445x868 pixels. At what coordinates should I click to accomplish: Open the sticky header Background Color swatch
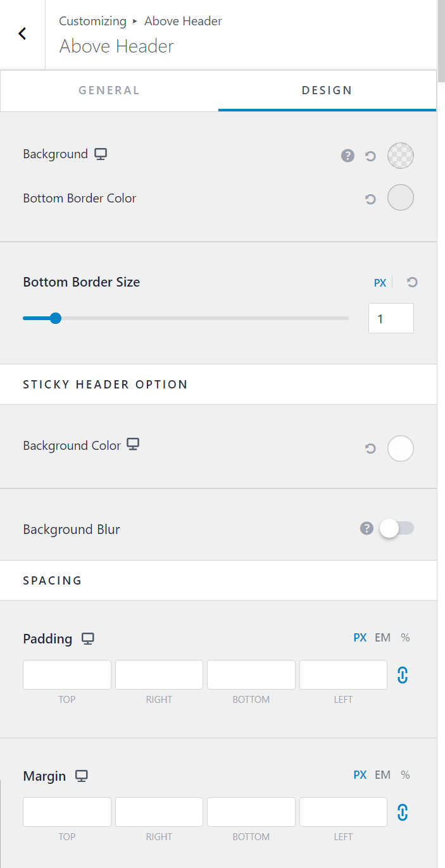click(400, 449)
